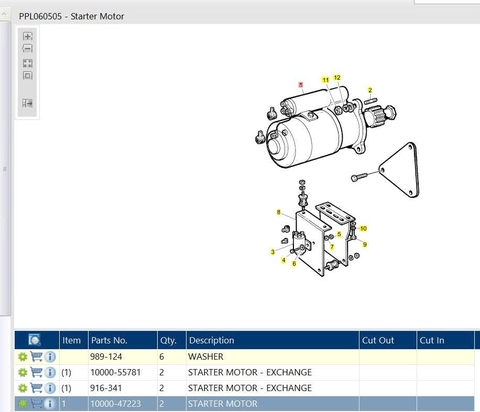Fit the diagram to the window
This screenshot has width=480, height=412.
[x=28, y=63]
